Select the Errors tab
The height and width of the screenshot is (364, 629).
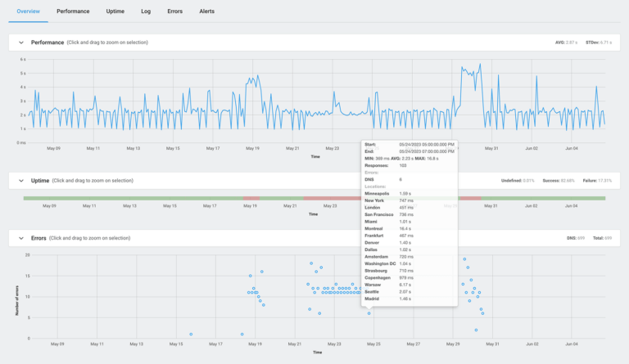tap(175, 11)
